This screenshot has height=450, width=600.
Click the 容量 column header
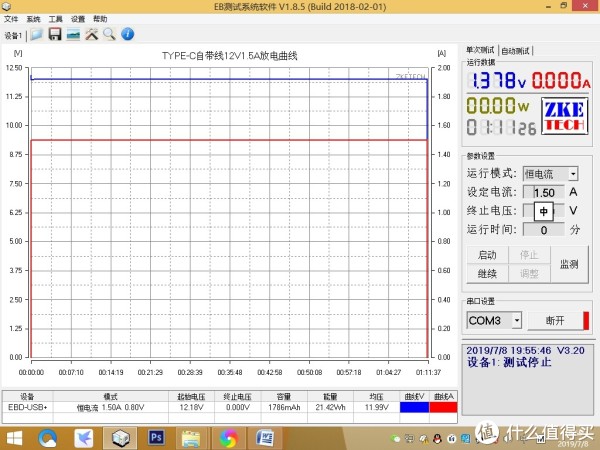pos(284,396)
